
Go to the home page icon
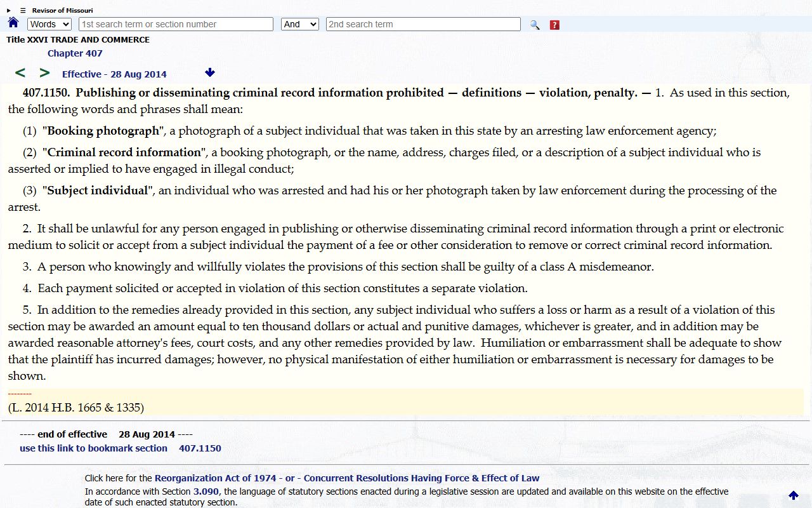point(13,23)
